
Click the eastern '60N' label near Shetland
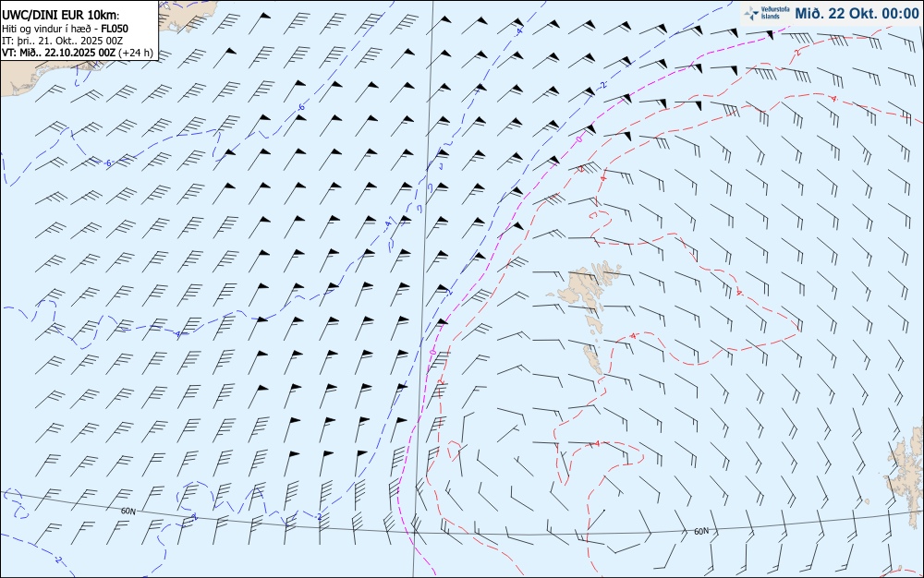(x=701, y=532)
